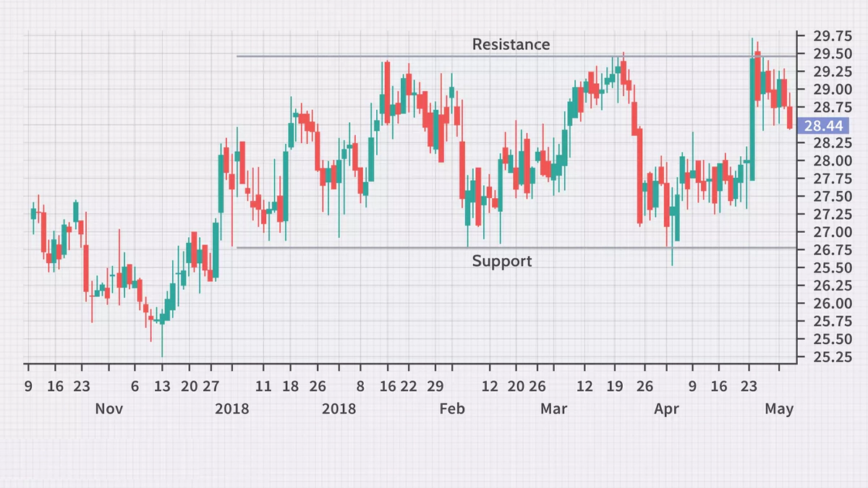The width and height of the screenshot is (868, 488).
Task: Click the leftmost date tick labeled 9
Action: pos(27,388)
